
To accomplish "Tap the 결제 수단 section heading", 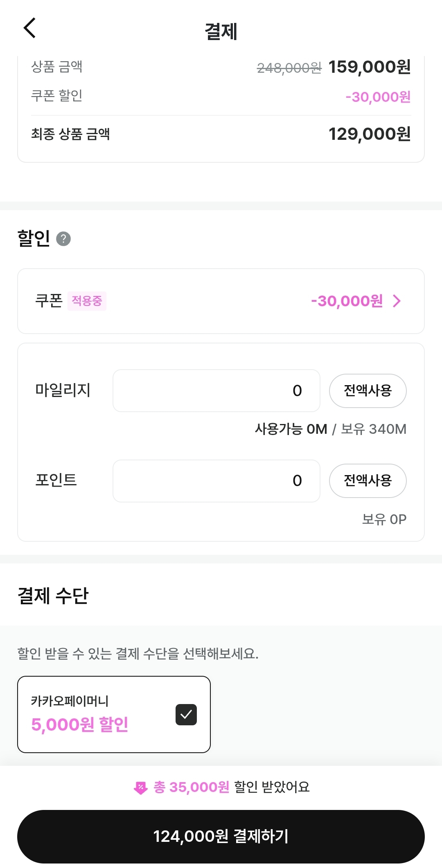I will click(53, 595).
